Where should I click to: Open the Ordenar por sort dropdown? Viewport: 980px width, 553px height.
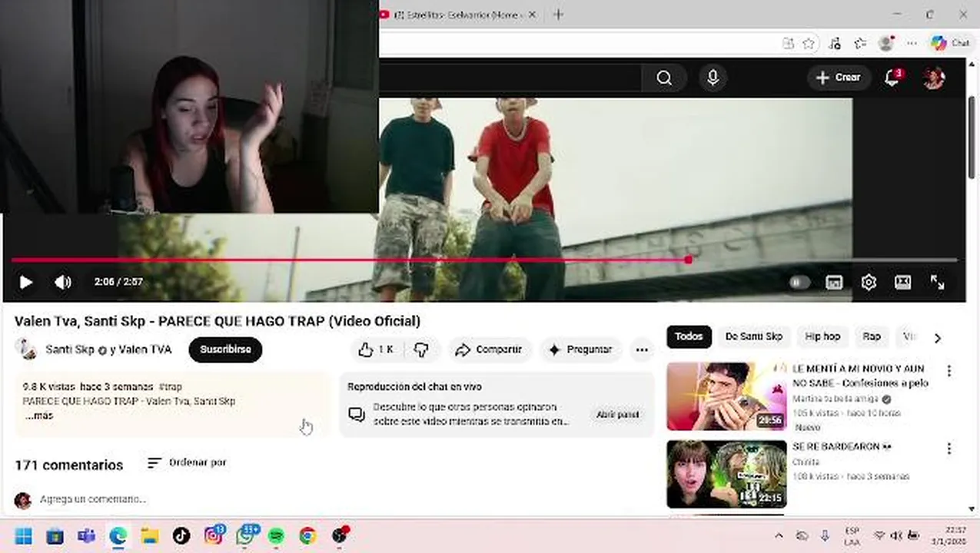(187, 463)
